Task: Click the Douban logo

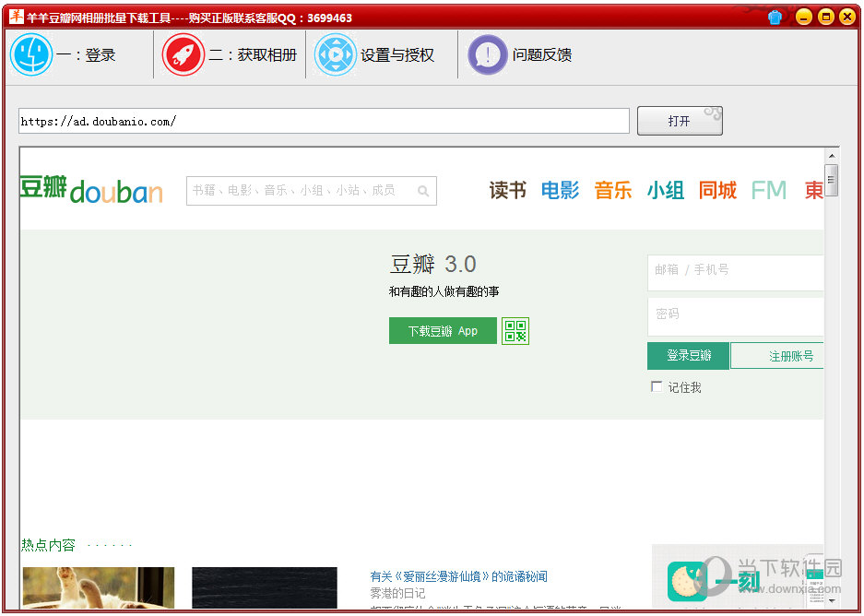Action: (91, 190)
